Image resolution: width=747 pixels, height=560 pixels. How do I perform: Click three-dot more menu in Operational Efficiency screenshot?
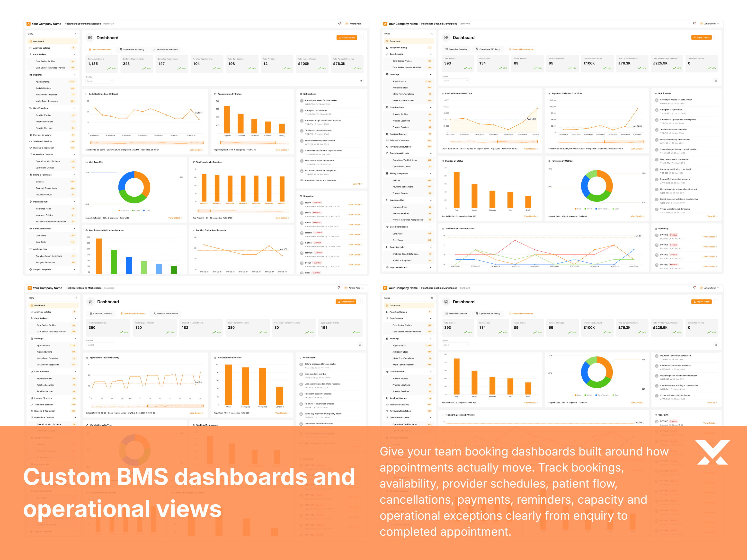point(360,302)
